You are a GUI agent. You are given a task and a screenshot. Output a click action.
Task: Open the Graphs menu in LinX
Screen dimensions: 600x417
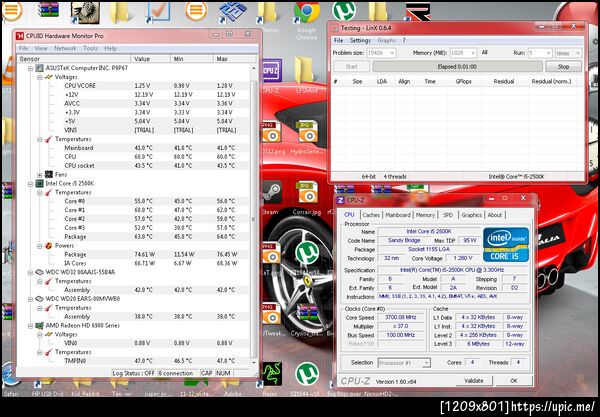click(x=386, y=40)
